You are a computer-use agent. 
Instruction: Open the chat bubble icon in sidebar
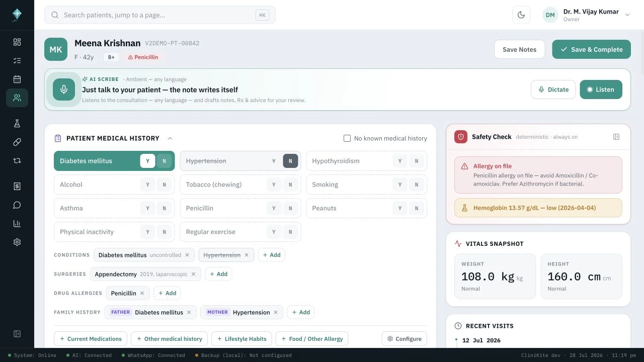pyautogui.click(x=17, y=205)
